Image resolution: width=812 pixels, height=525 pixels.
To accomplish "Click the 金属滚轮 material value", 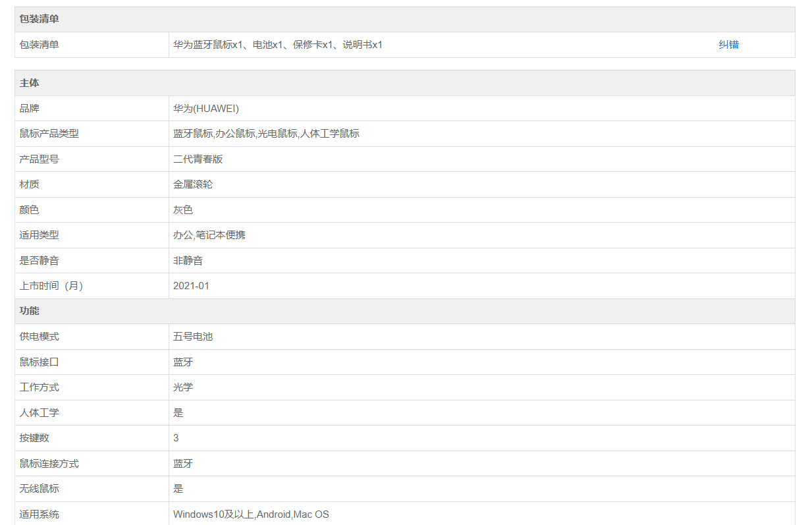I will click(193, 184).
